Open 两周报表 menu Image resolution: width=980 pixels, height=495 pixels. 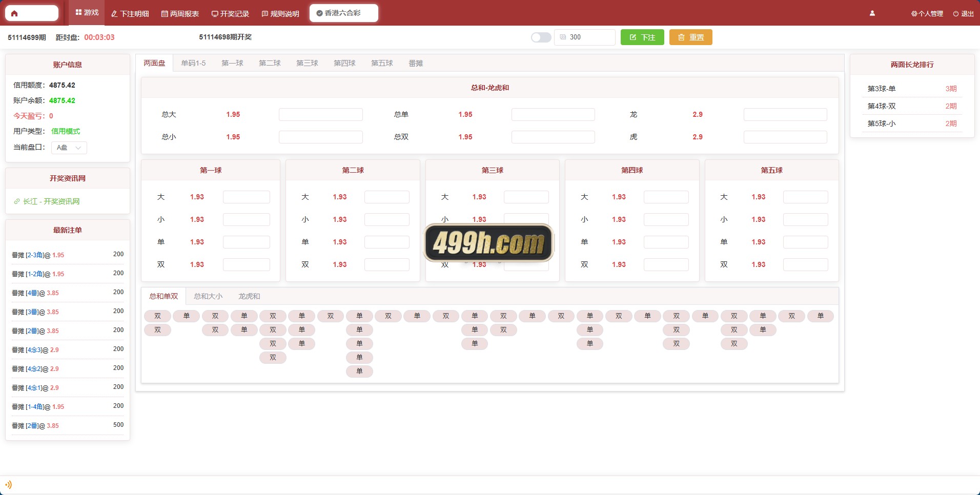tap(180, 14)
